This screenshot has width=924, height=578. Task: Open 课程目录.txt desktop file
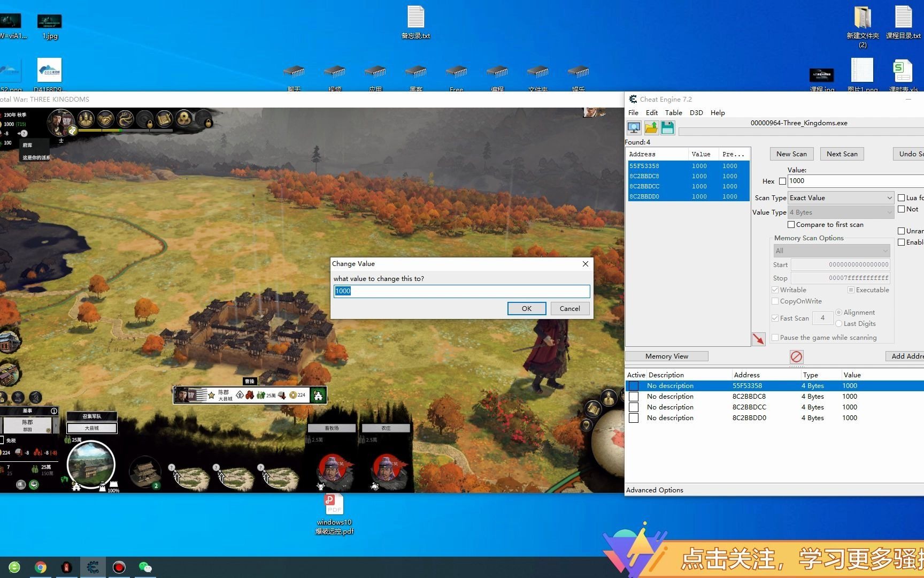(x=903, y=22)
